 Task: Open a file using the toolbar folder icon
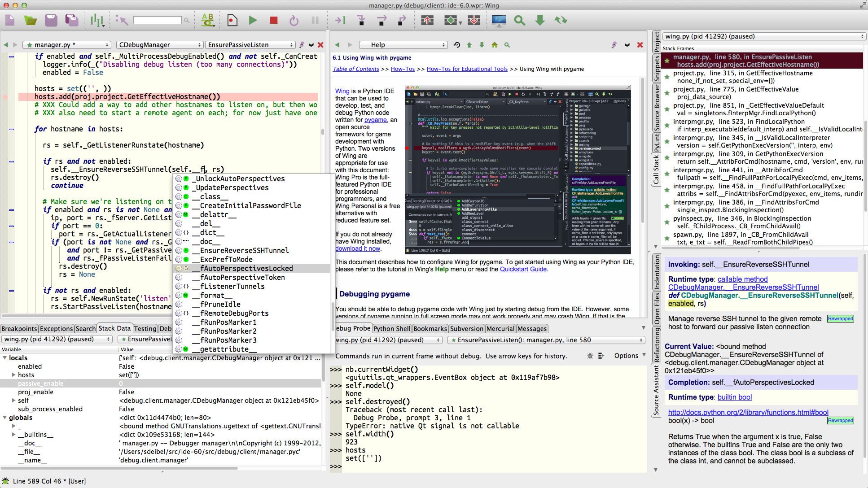tap(30, 20)
